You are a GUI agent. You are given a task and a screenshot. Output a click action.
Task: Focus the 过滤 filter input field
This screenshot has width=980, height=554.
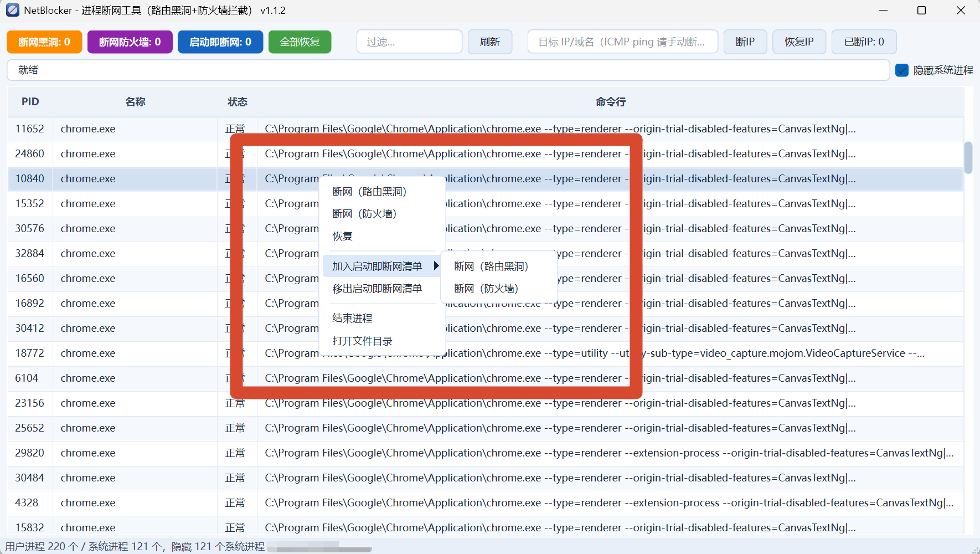[x=410, y=42]
